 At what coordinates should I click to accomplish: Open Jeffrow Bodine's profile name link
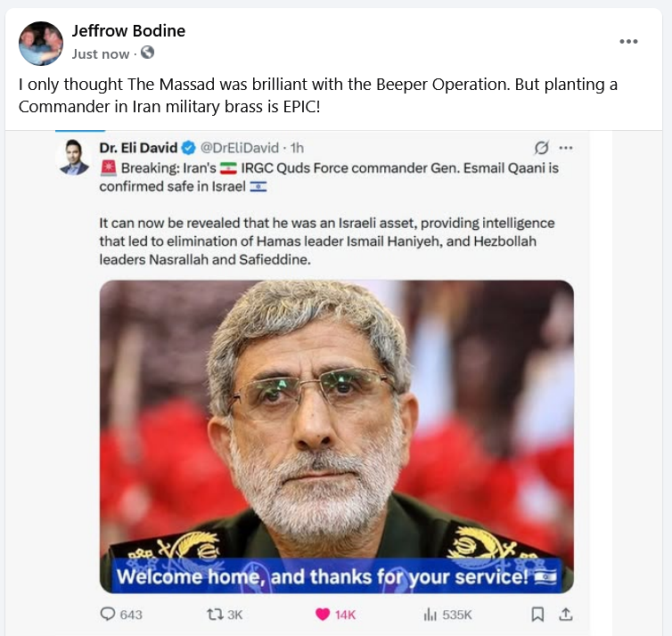pyautogui.click(x=128, y=31)
